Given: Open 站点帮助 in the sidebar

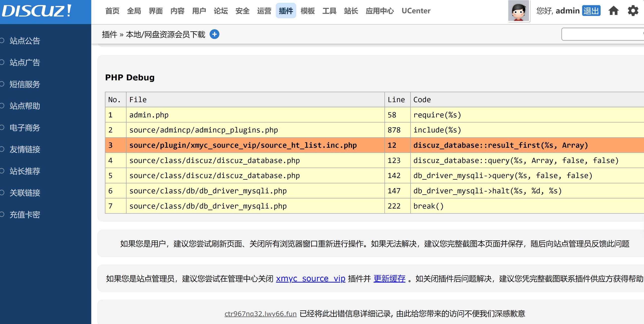Looking at the screenshot, I should pyautogui.click(x=25, y=106).
